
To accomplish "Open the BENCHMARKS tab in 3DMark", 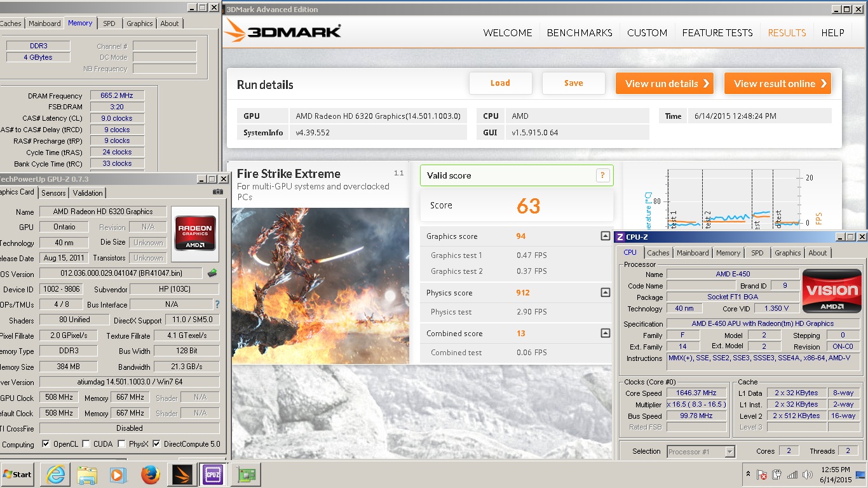I will [x=580, y=33].
